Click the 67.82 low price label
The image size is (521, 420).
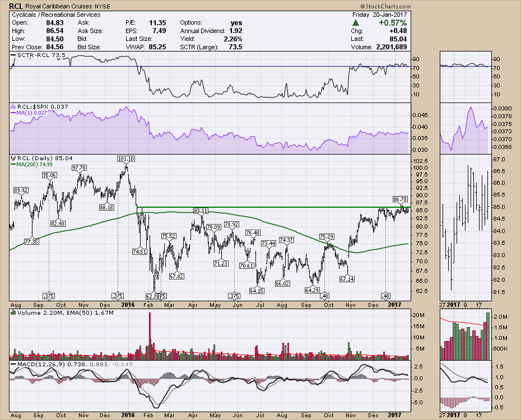[176, 276]
